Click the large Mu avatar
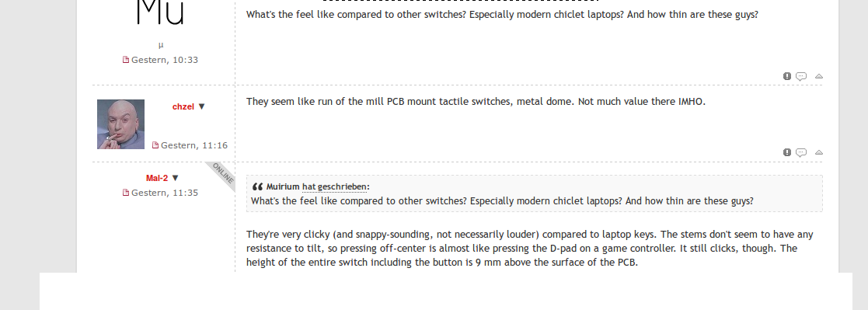Image resolution: width=868 pixels, height=310 pixels. pyautogui.click(x=160, y=13)
